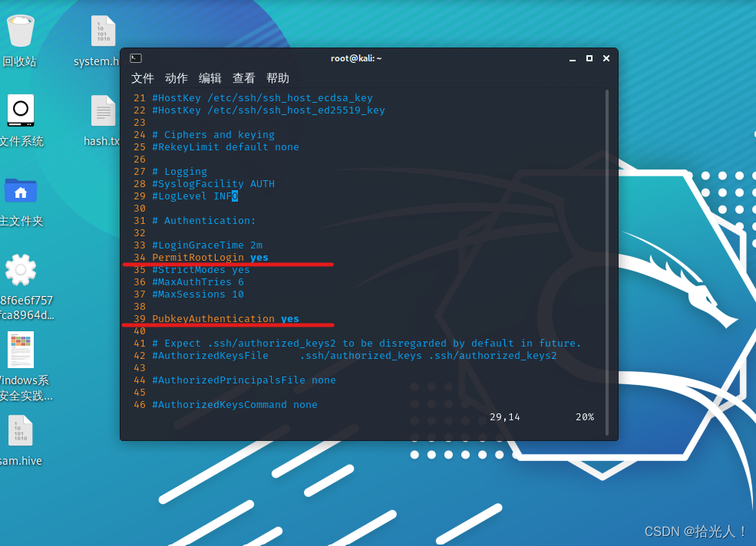This screenshot has height=546, width=756.
Task: Click the gear icon above 8f6e6f757
Action: [20, 269]
